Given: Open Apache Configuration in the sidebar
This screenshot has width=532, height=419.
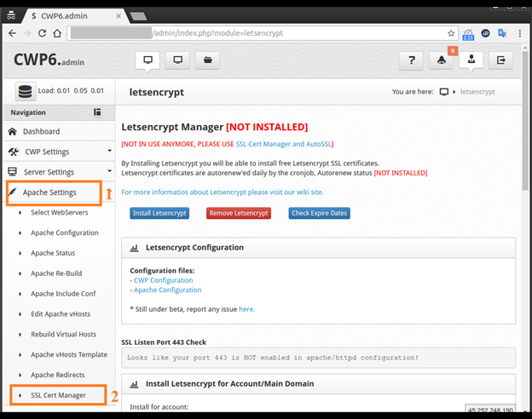Looking at the screenshot, I should (65, 232).
